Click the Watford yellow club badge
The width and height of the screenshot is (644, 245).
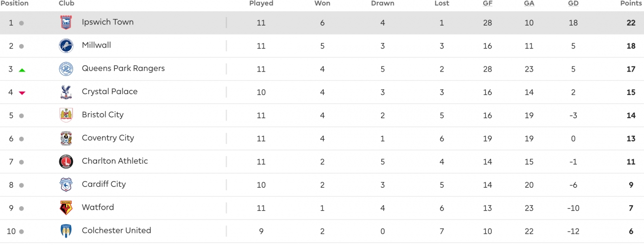click(66, 208)
